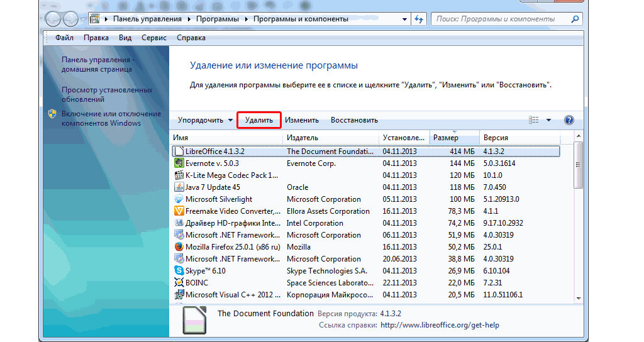Image resolution: width=644 pixels, height=342 pixels.
Task: Sort by the Размер column header
Action: pos(455,138)
